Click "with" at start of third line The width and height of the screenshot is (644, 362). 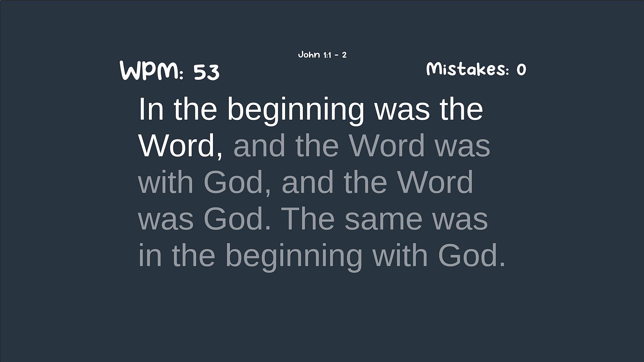click(166, 182)
